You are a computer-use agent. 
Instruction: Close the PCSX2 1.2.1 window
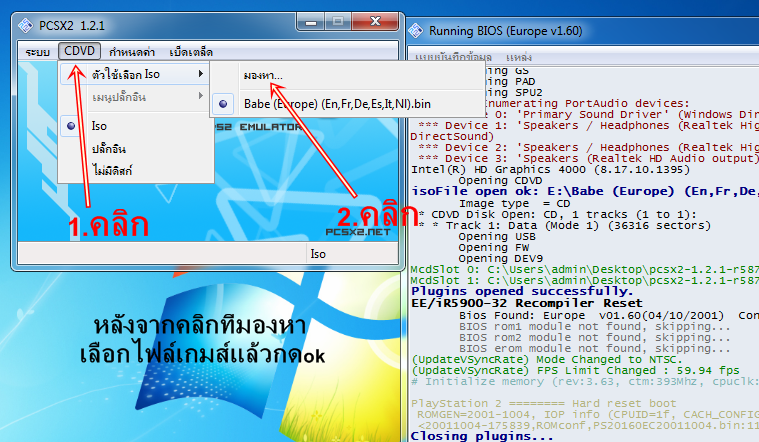click(x=375, y=21)
